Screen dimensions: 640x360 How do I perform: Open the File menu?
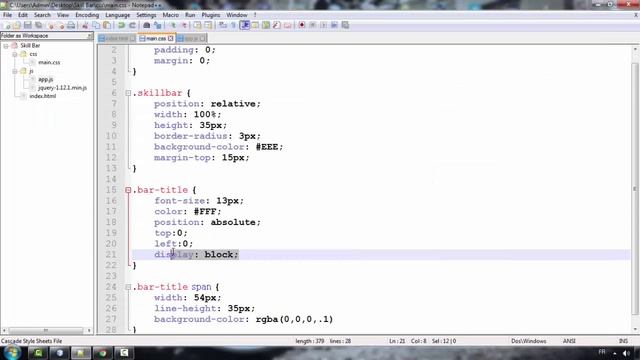pyautogui.click(x=7, y=15)
